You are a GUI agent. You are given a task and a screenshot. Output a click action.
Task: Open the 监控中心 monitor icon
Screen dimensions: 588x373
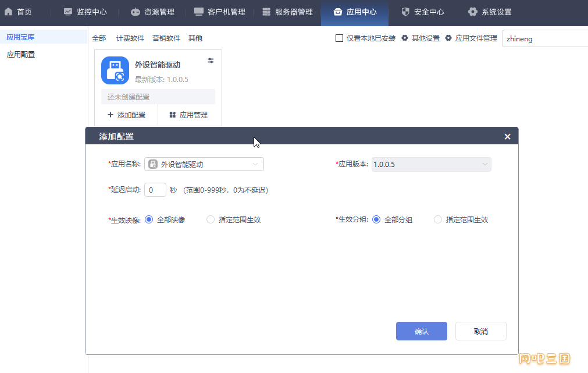coord(68,12)
